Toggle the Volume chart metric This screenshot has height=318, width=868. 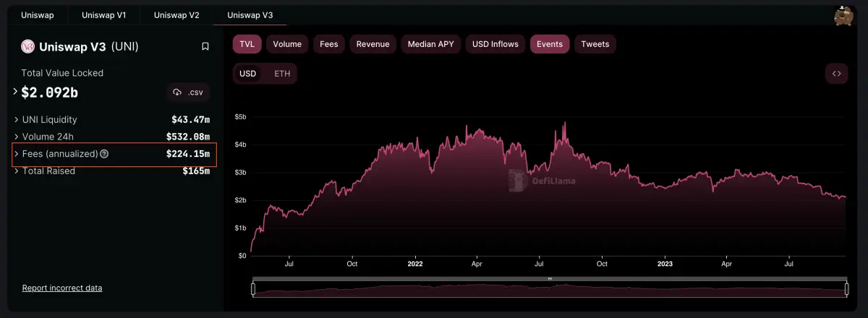pos(287,44)
